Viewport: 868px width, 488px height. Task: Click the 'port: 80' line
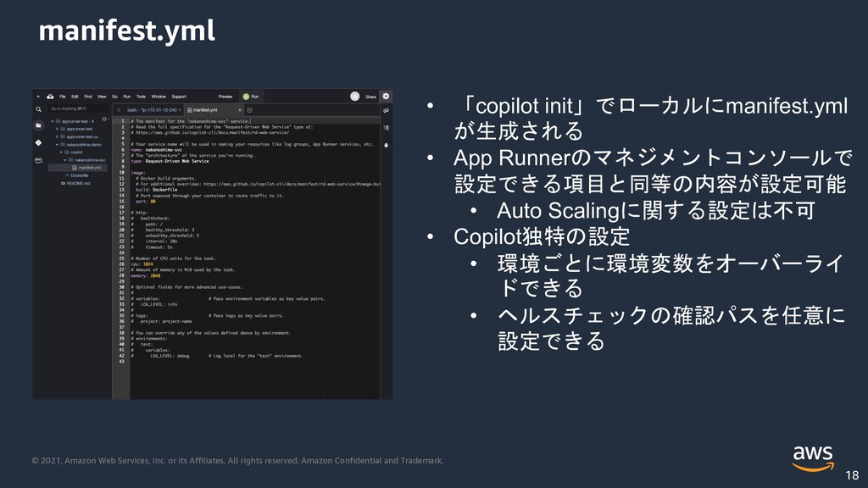(146, 202)
